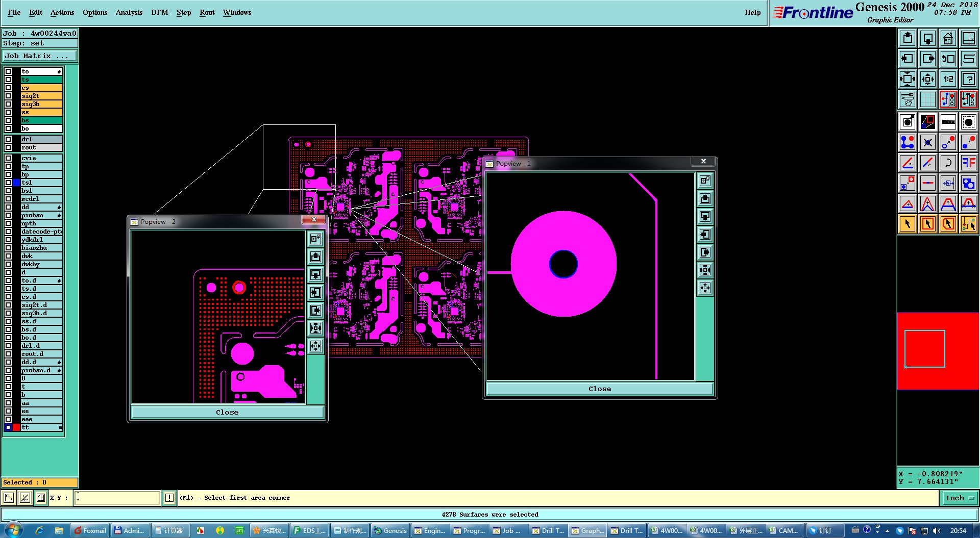Viewport: 980px width, 538px height.
Task: Select the single arrow selection tool
Action: pos(907,224)
